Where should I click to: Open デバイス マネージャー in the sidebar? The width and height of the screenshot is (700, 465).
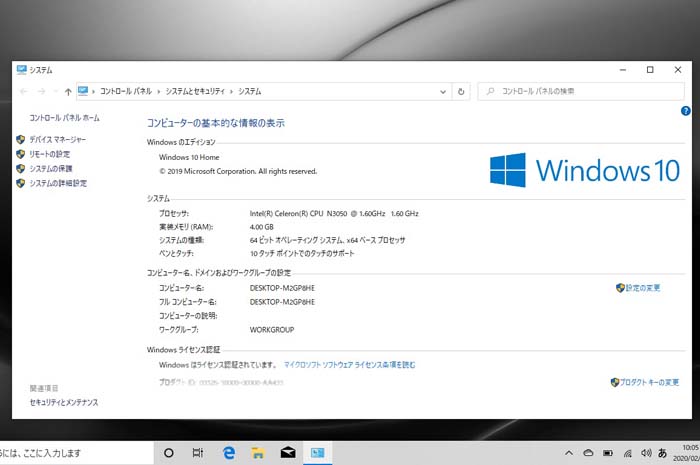[x=57, y=140]
